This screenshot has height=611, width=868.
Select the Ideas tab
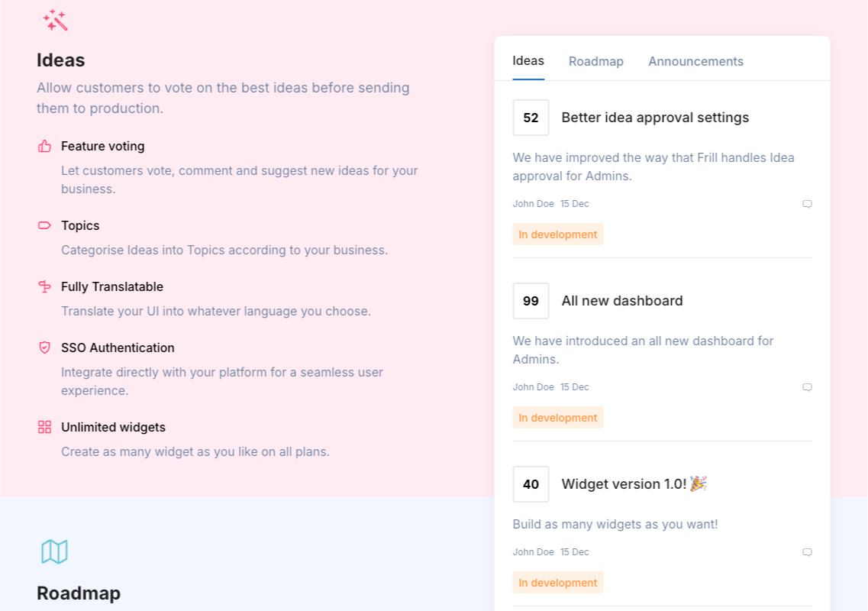click(x=528, y=61)
